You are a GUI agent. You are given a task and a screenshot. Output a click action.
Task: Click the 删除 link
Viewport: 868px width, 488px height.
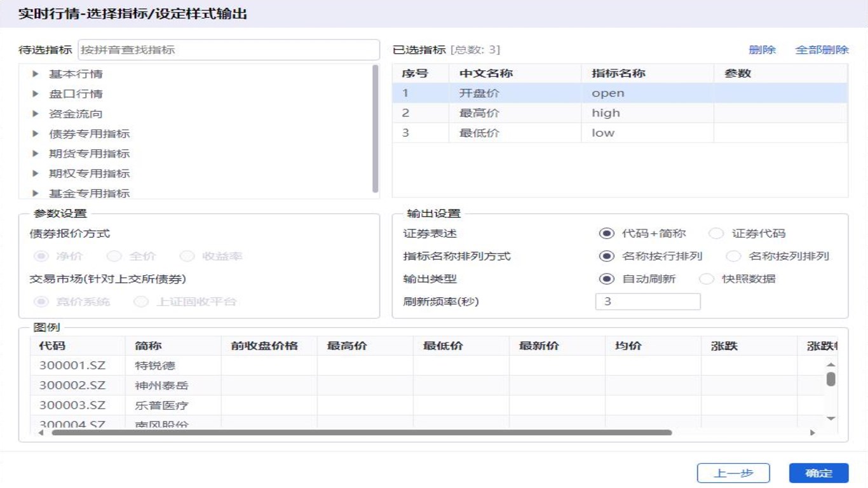(762, 50)
